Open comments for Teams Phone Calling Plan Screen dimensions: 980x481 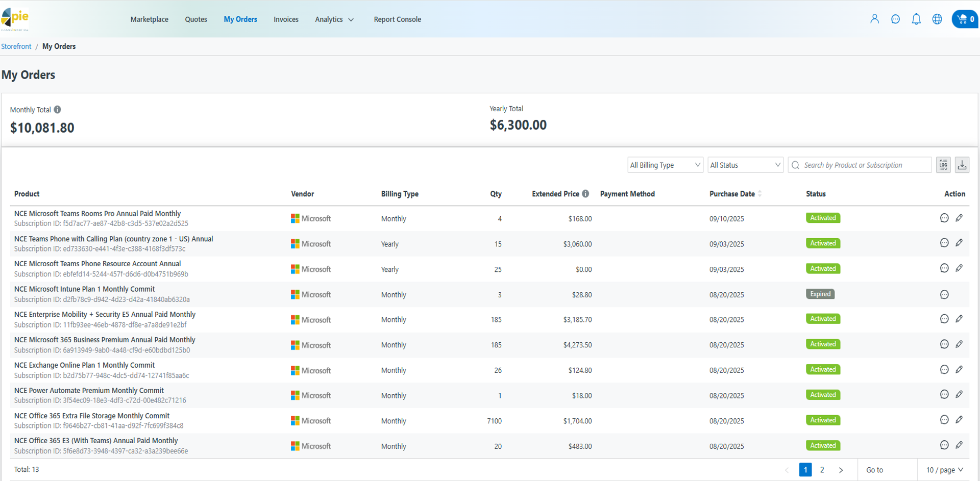[944, 243]
